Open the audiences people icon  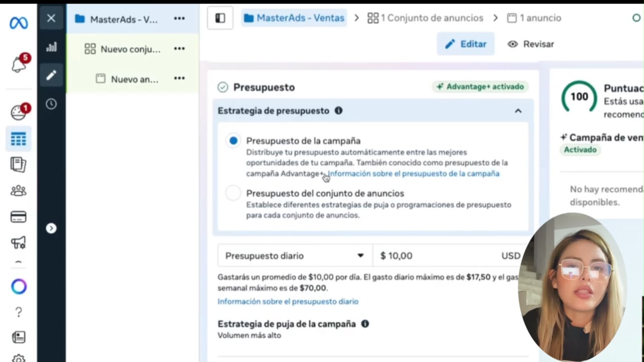pyautogui.click(x=19, y=191)
